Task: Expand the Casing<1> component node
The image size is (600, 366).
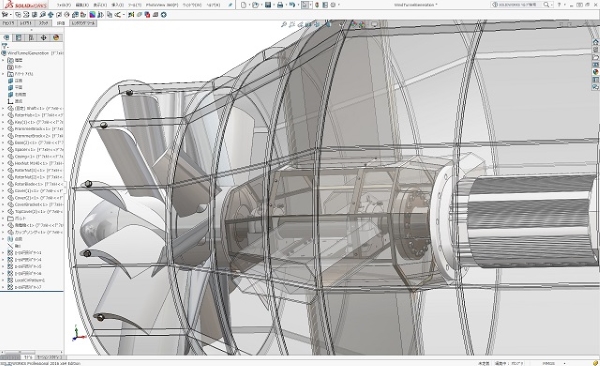Action: [x=3, y=156]
